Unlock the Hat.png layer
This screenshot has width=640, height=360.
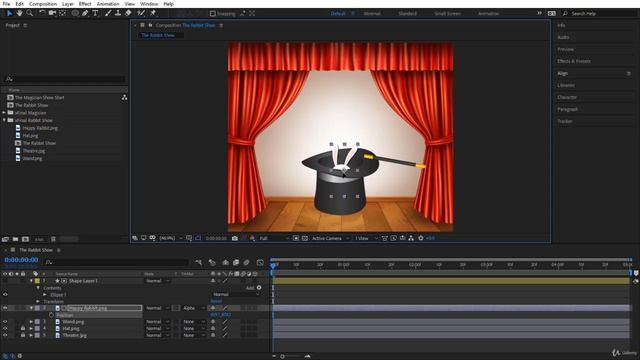pos(23,328)
